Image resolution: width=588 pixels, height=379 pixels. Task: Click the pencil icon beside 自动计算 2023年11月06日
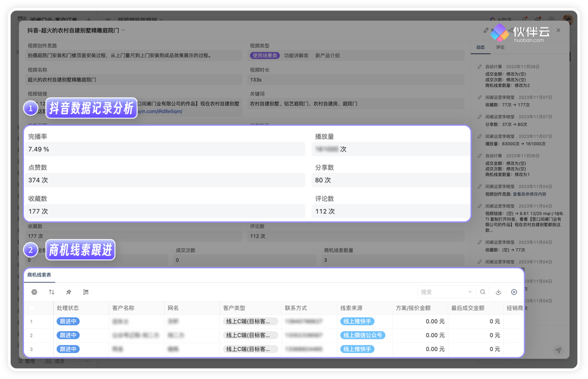click(x=480, y=156)
